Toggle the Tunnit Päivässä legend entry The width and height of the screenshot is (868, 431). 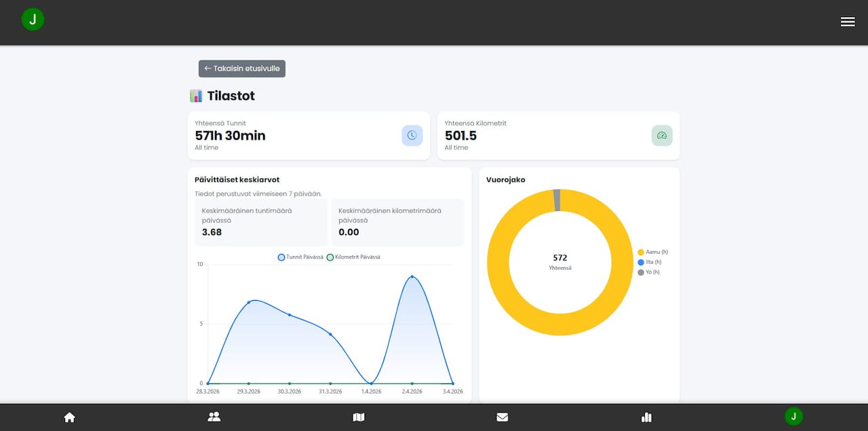click(x=300, y=257)
